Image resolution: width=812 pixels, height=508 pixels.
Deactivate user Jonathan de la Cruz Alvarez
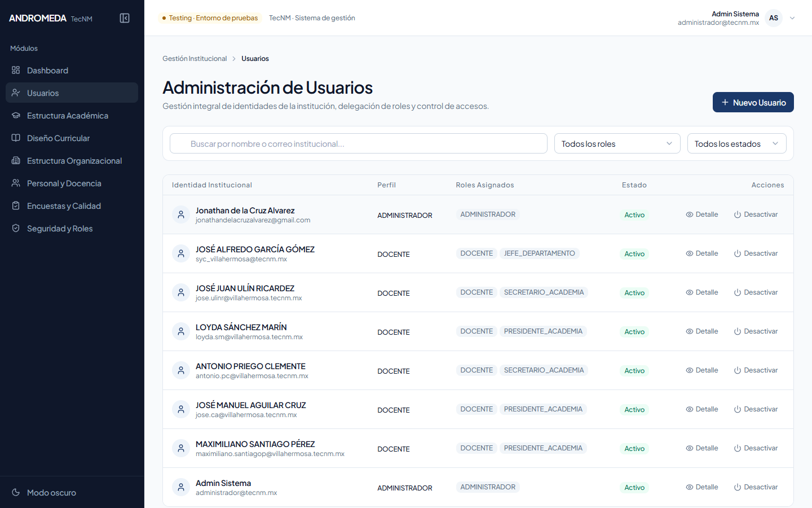pos(756,214)
